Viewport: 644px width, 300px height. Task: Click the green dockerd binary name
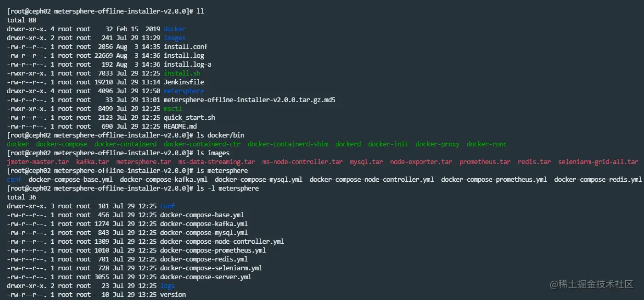pyautogui.click(x=348, y=144)
